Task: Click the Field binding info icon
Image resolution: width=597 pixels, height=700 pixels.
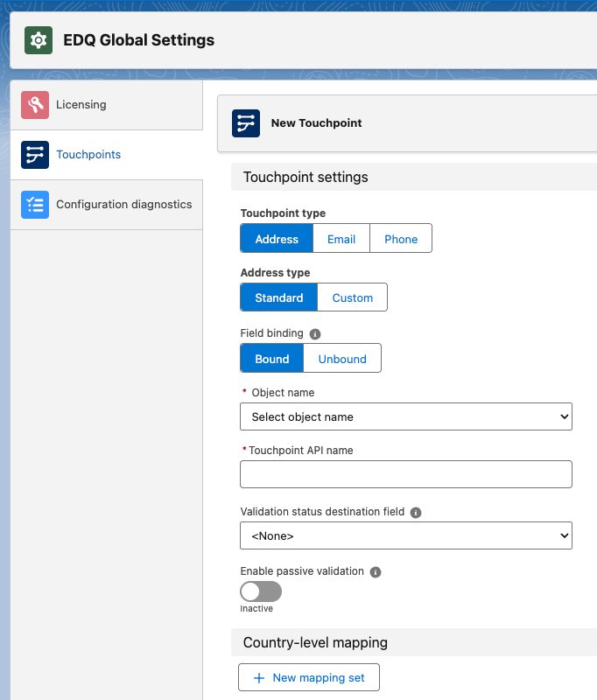Action: [315, 334]
